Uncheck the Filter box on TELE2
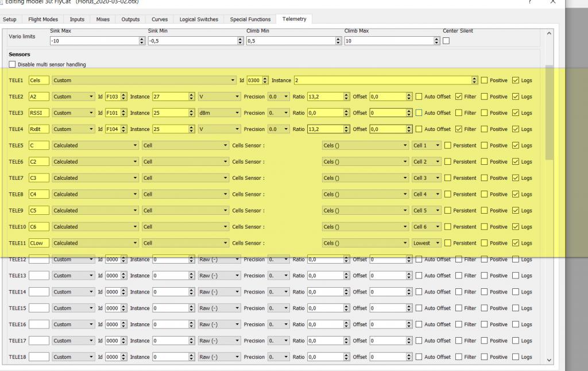This screenshot has height=371, width=588. (459, 96)
